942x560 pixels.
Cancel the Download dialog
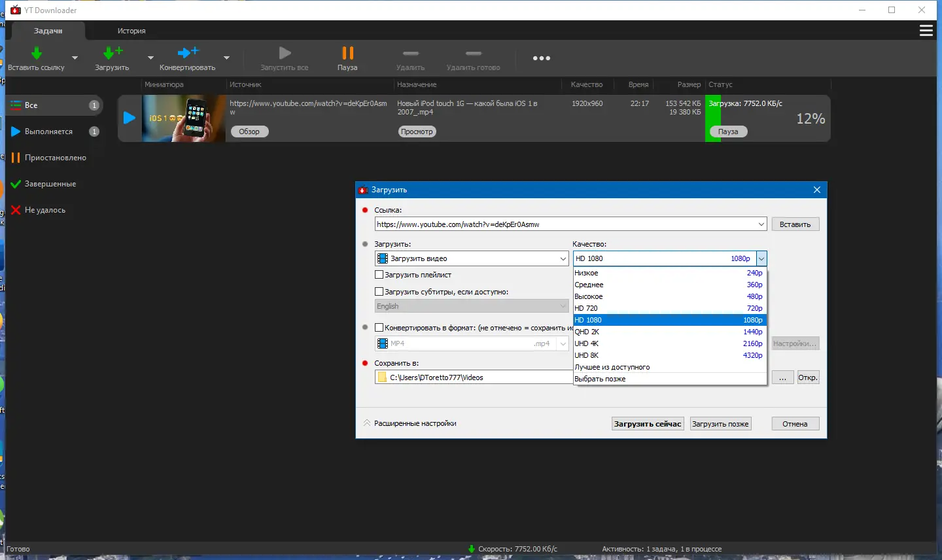coord(795,424)
